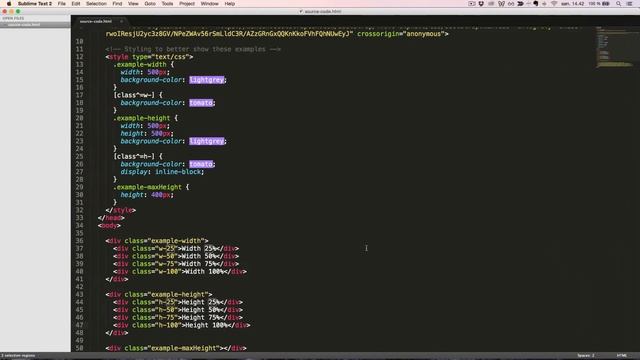Screen dimensions: 640x360
Task: Click 'display: inline-block;' on line 27
Action: coord(162,172)
